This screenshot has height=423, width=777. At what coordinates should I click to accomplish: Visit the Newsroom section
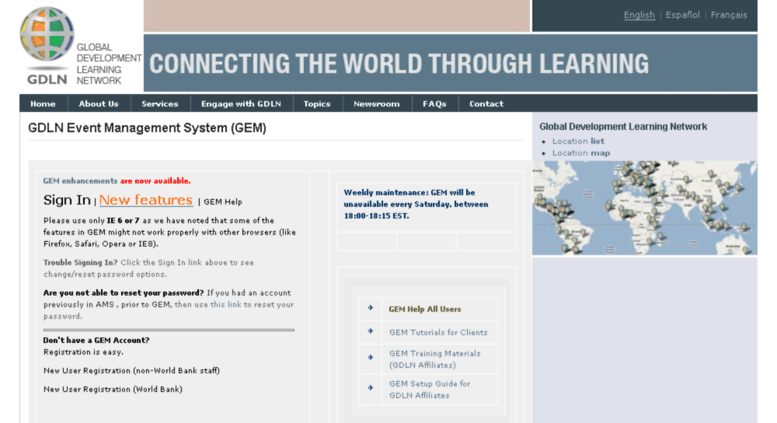click(376, 104)
